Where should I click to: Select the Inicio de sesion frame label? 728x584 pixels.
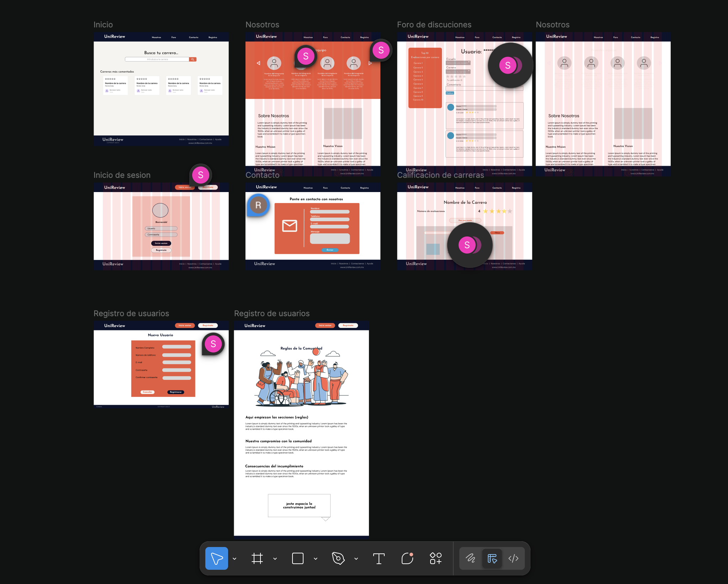tap(122, 175)
